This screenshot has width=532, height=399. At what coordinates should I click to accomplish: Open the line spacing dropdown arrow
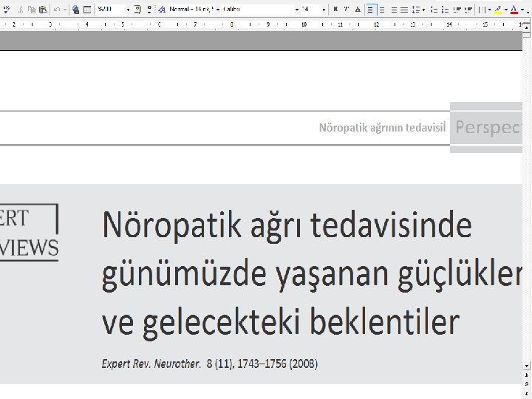point(423,10)
